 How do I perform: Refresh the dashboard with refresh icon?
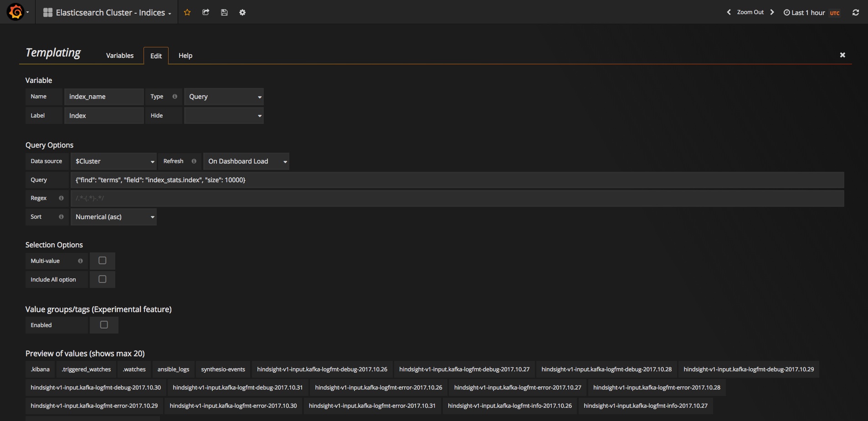(856, 12)
